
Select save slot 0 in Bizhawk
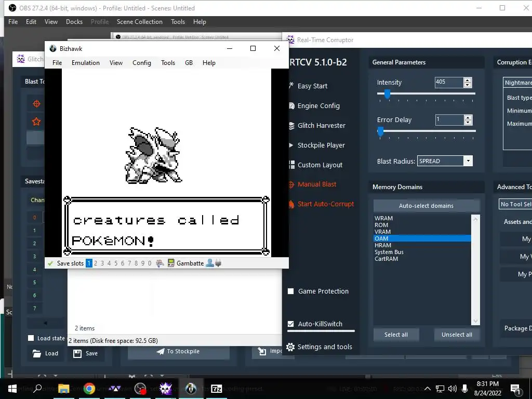(x=150, y=263)
